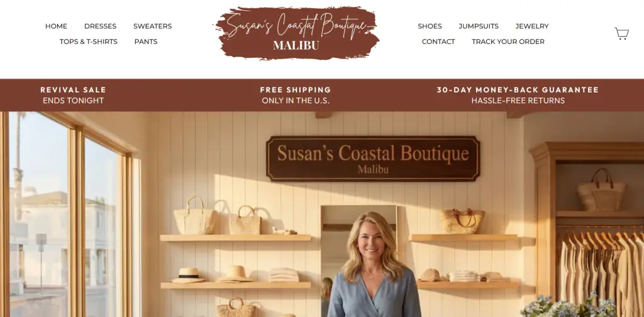Click 30-DAY MONEY-BACK GUARANTEE notice
Viewport: 644px width, 317px height.
point(518,89)
